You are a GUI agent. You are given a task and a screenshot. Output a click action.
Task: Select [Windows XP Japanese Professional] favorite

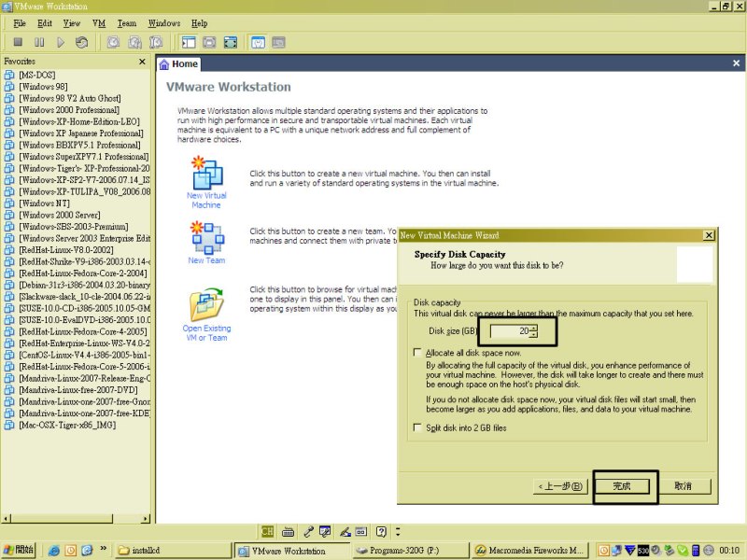click(x=81, y=133)
